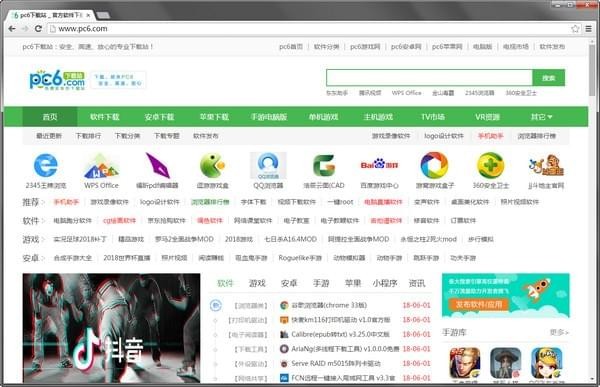Open the FCN v3.3 list entry
This screenshot has width=600, height=387.
coord(343,378)
